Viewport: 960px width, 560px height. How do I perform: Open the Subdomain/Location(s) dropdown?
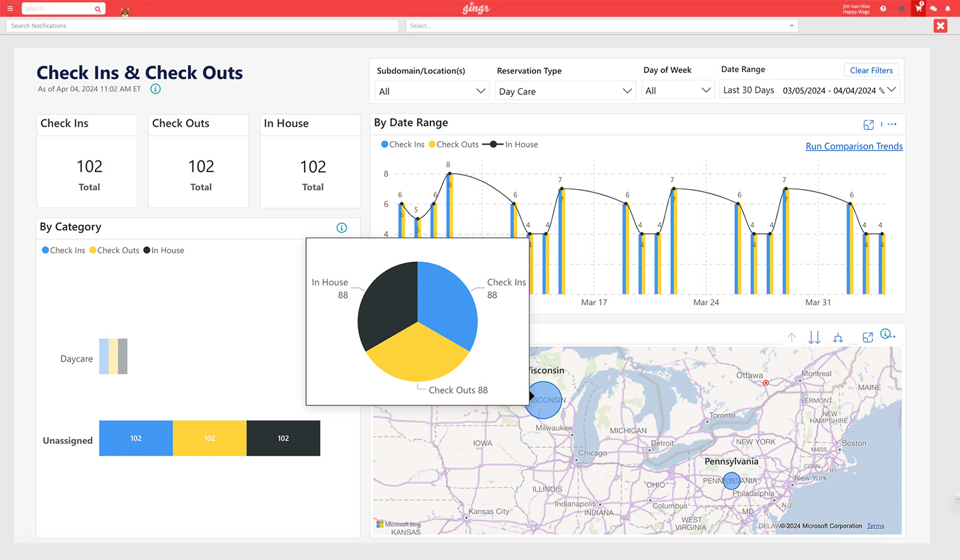[x=432, y=91]
